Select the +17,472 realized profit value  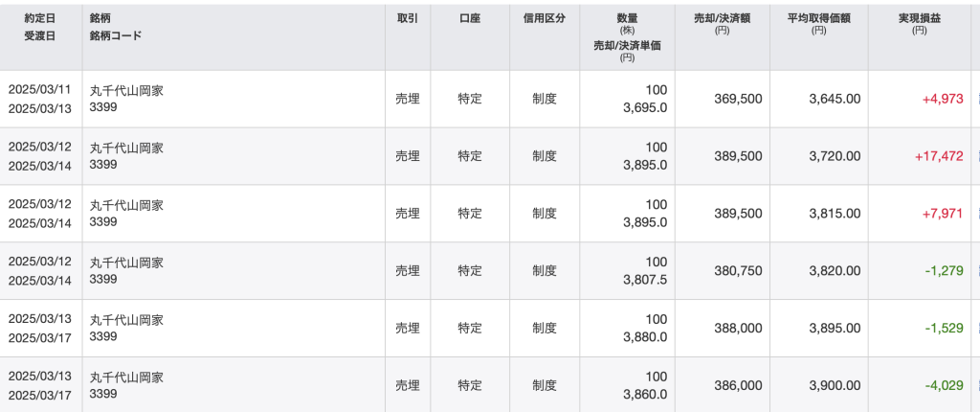[938, 156]
